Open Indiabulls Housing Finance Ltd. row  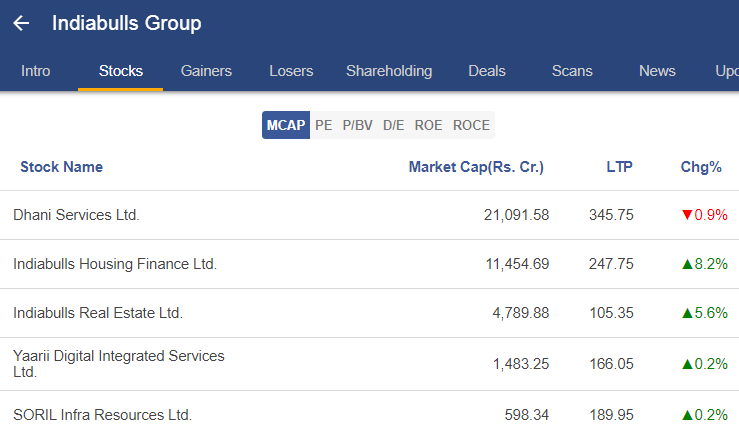370,264
